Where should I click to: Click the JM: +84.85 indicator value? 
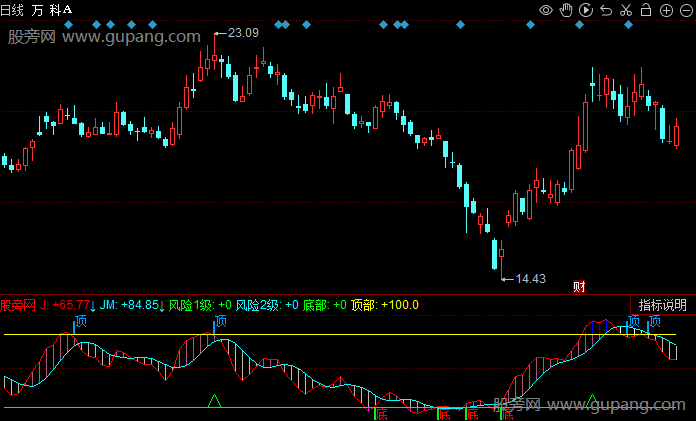click(x=129, y=305)
